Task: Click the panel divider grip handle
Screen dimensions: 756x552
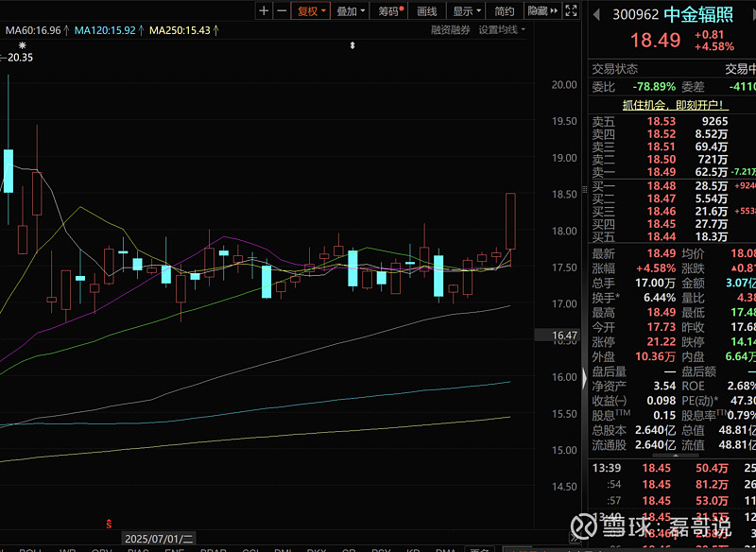Action: [585, 189]
